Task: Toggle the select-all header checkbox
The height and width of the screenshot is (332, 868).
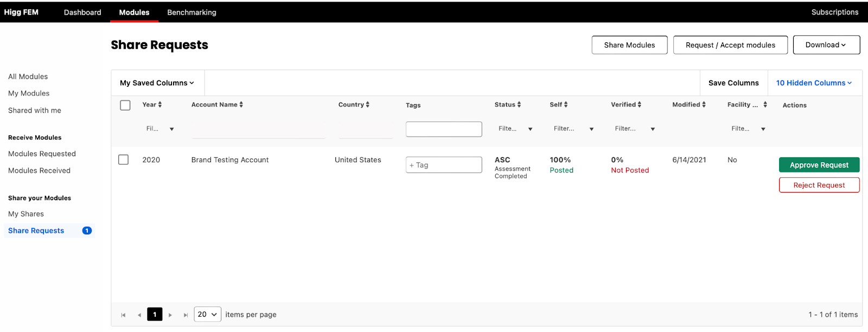Action: click(x=125, y=105)
